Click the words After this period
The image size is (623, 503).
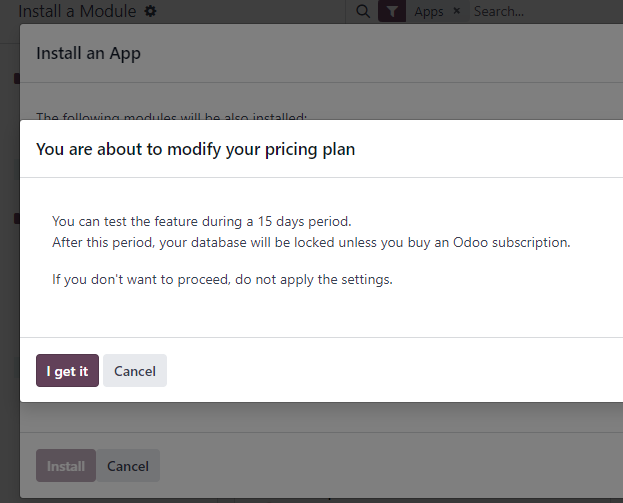click(103, 242)
